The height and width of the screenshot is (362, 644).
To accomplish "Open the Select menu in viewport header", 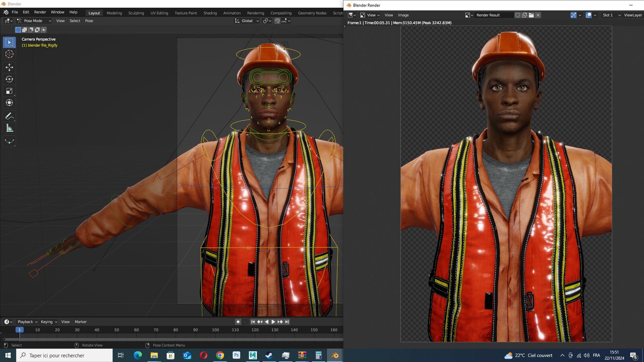I will coord(75,21).
